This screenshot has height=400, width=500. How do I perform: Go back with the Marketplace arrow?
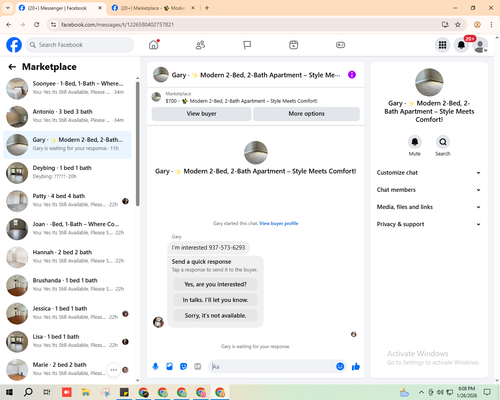(x=12, y=67)
